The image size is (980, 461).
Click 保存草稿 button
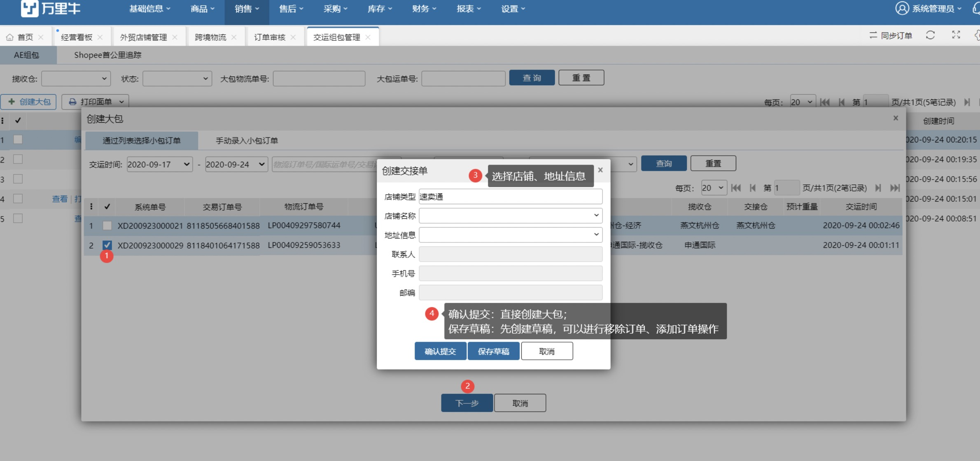(493, 351)
